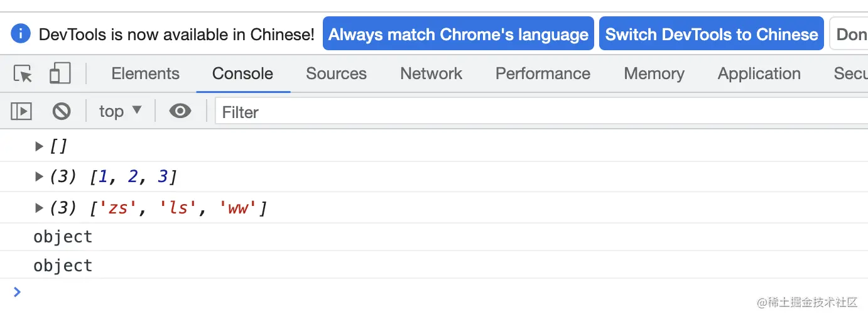Activate the inspect element picker icon

tap(23, 74)
